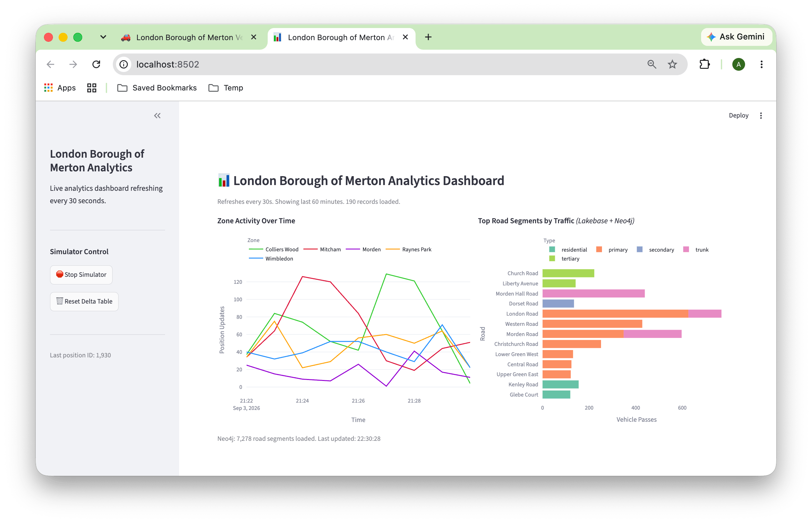This screenshot has width=812, height=523.
Task: Click the 'Zone Activity Over Time' heading
Action: 256,221
